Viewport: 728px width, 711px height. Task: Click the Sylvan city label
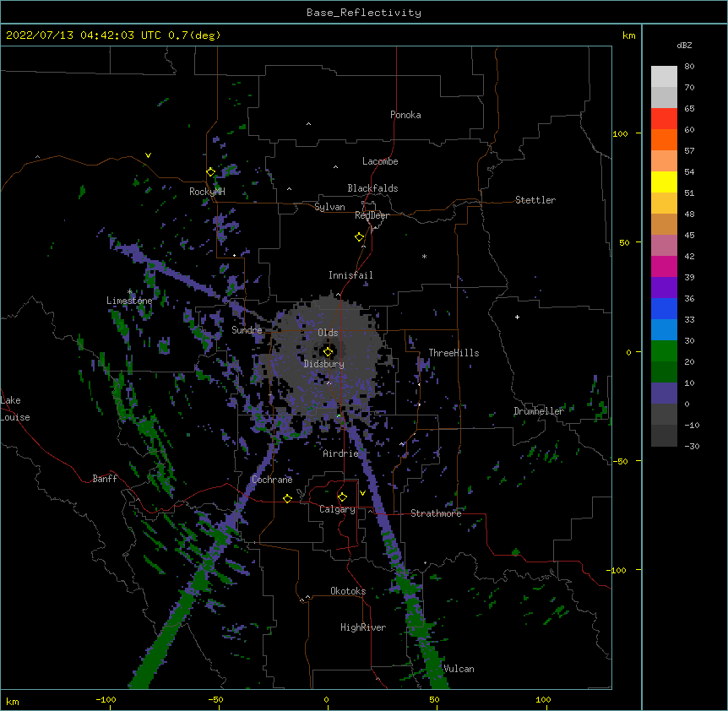(329, 207)
